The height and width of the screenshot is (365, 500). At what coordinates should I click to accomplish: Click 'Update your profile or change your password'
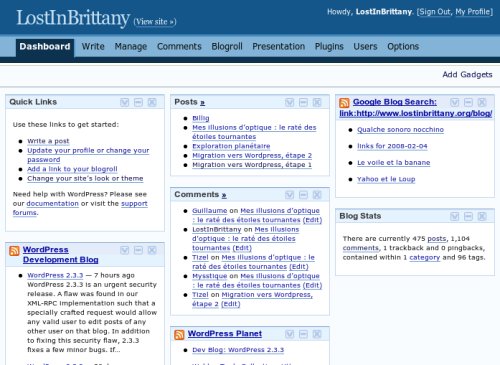tap(88, 155)
